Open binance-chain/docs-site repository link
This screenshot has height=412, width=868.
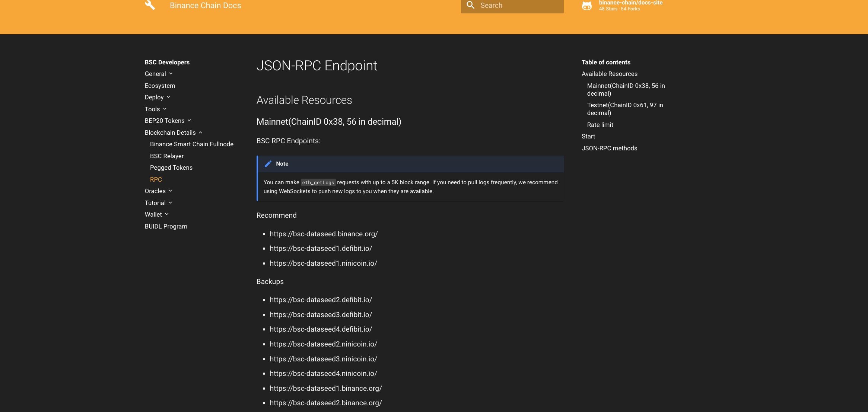coord(630,3)
